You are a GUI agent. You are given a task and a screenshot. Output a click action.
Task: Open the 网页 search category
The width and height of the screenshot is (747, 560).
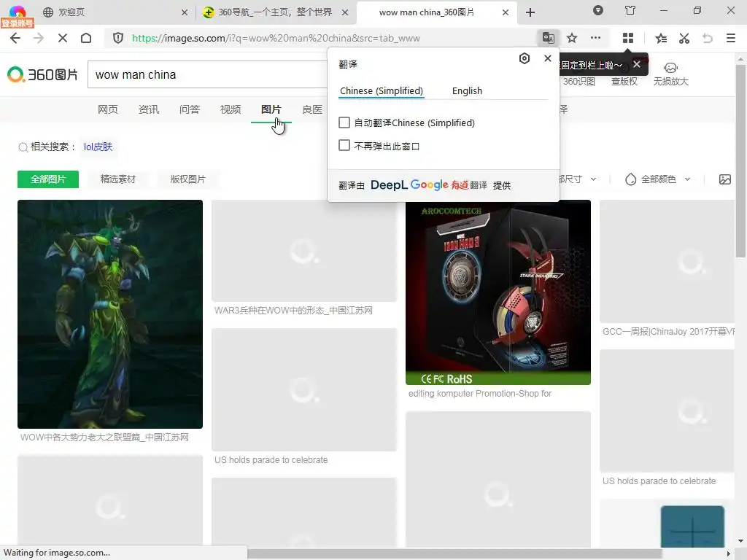click(108, 109)
